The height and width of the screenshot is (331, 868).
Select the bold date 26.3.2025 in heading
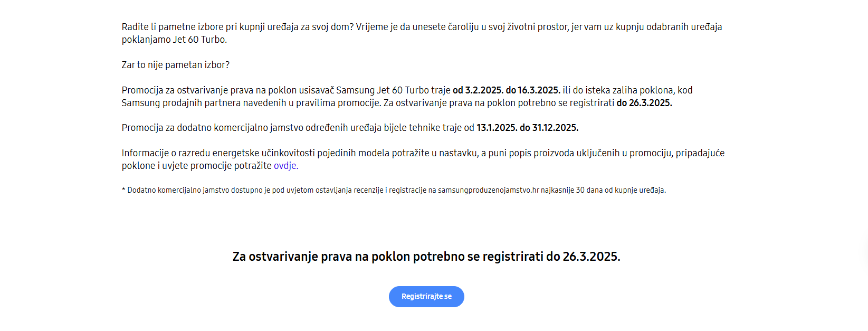pyautogui.click(x=591, y=257)
